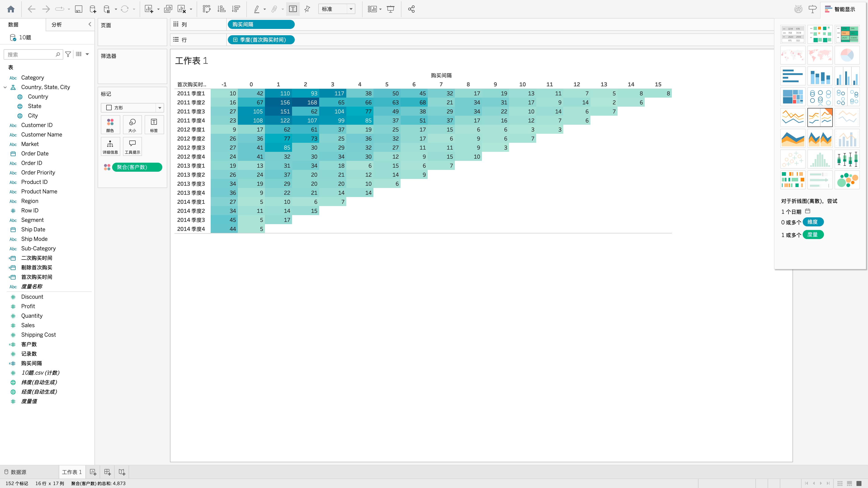Click the new worksheet toolbar icon
Image resolution: width=868 pixels, height=488 pixels.
click(149, 9)
